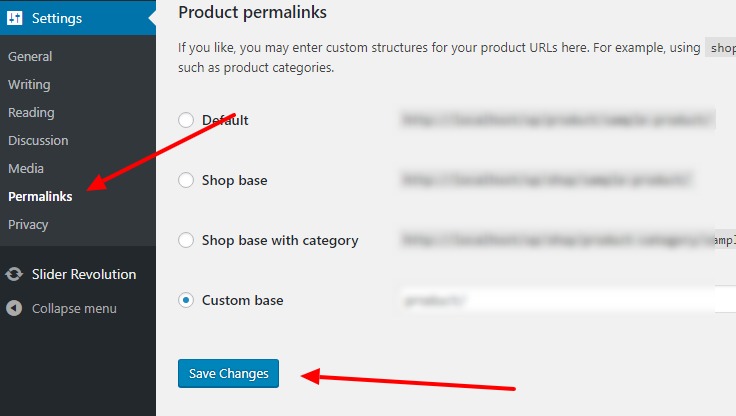Click the Settings heading label in sidebar

57,18
